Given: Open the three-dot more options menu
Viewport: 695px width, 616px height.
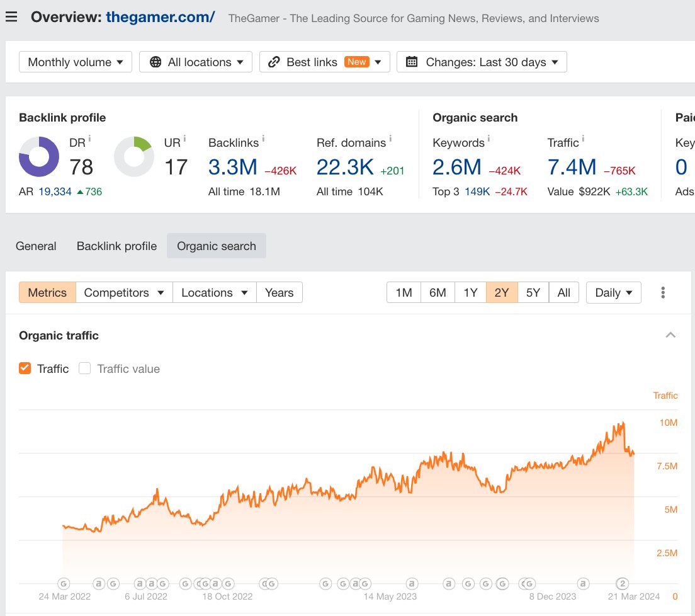Looking at the screenshot, I should click(663, 292).
